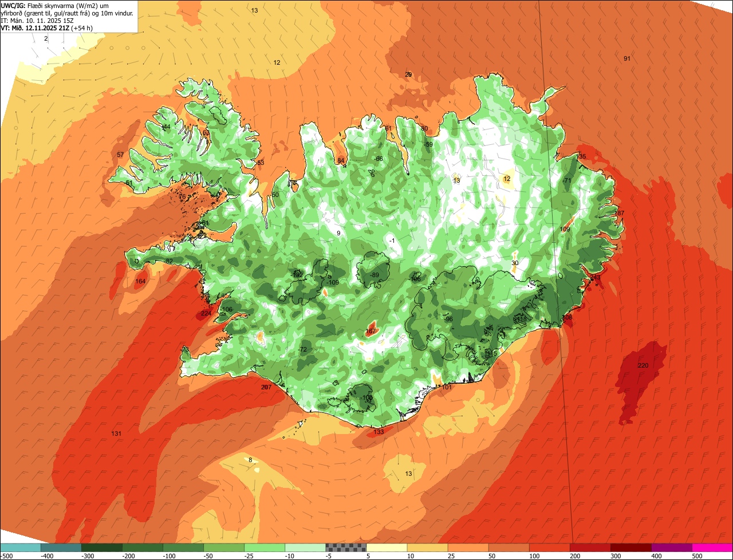The image size is (733, 560).
Task: Click the purple 400 to 500 legend swatch
Action: 671,547
